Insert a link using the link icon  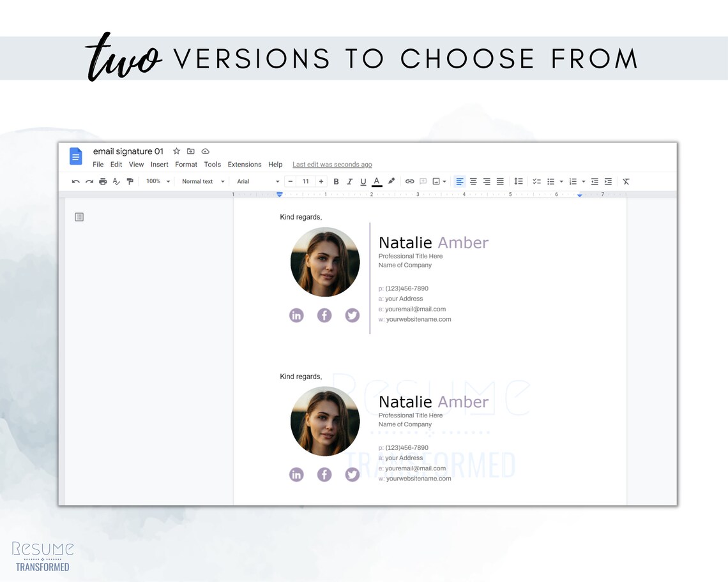409,181
